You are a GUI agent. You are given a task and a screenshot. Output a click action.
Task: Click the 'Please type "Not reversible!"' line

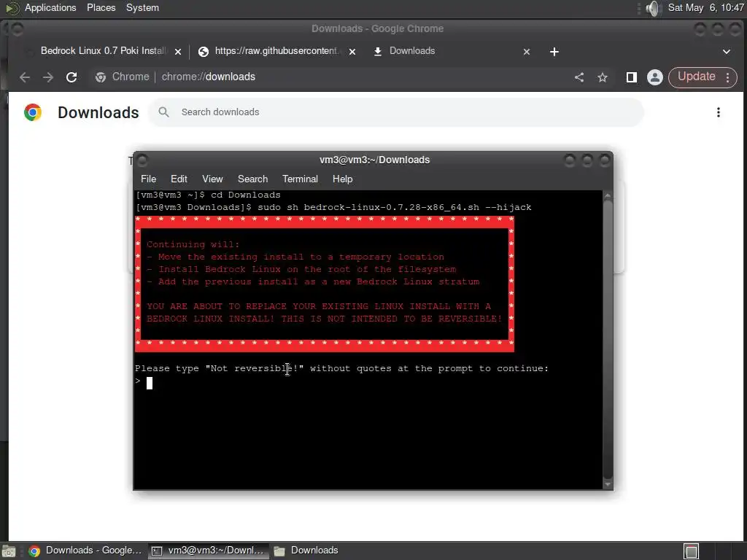(341, 368)
